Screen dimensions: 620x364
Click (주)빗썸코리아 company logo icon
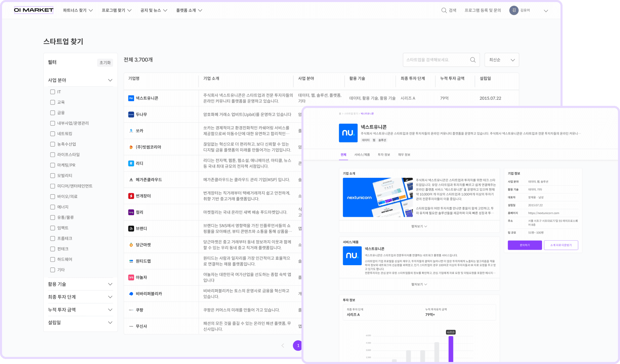pos(131,147)
